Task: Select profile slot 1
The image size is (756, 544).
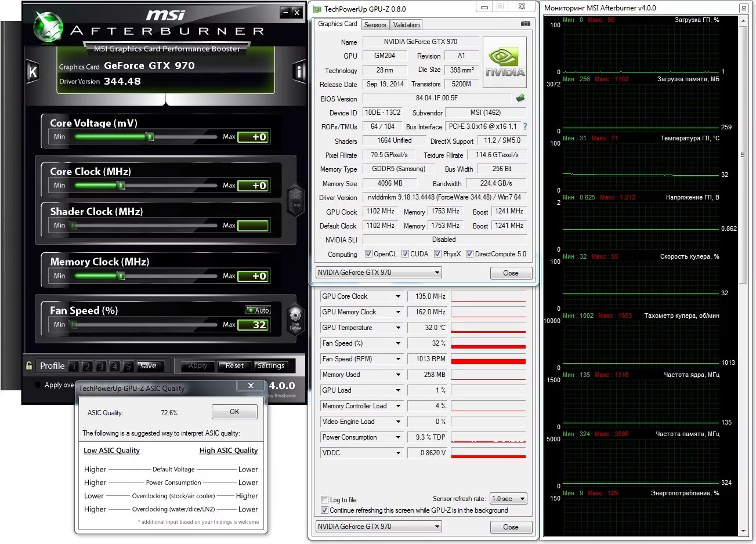Action: coord(73,367)
